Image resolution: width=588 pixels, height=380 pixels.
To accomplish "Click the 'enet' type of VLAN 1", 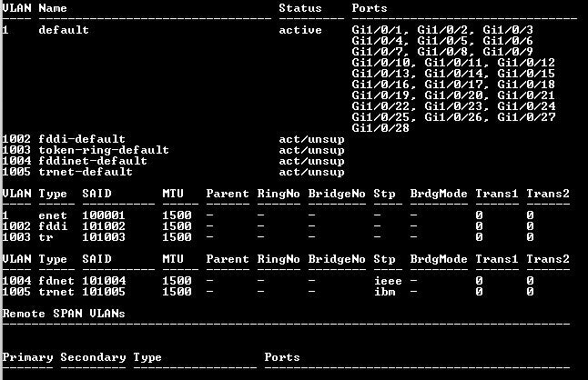I will [x=53, y=215].
